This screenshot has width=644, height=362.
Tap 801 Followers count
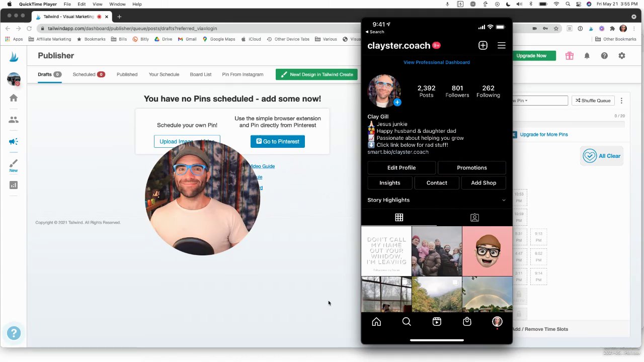click(457, 91)
